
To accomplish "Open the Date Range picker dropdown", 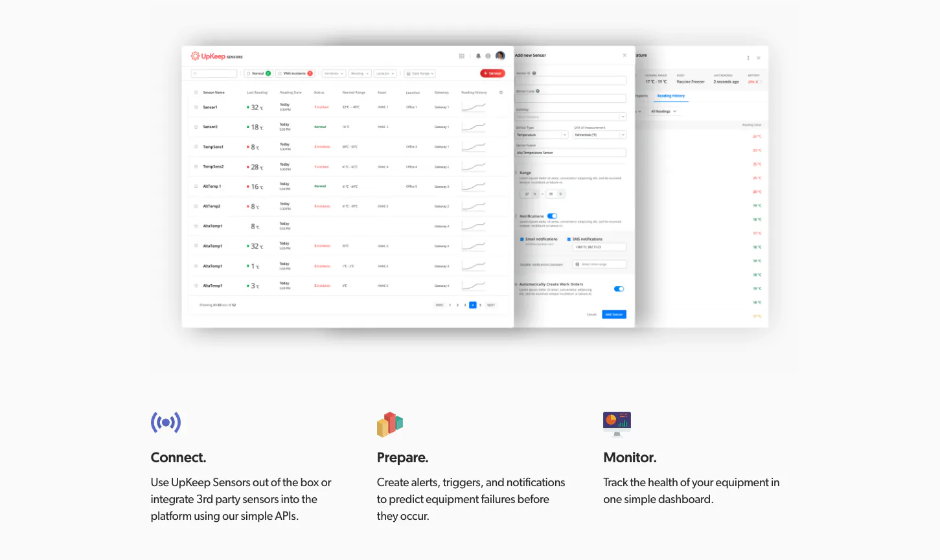I will point(420,74).
